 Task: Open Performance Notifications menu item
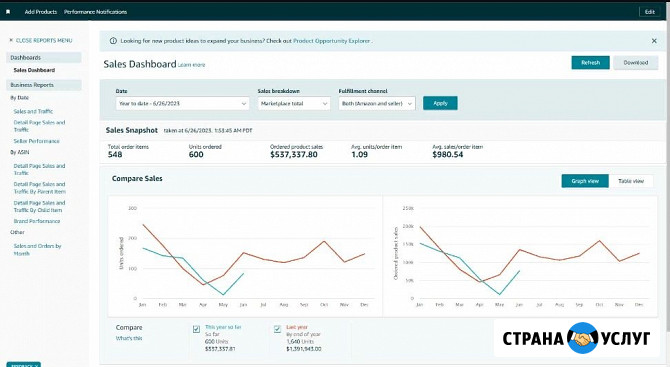click(x=95, y=12)
